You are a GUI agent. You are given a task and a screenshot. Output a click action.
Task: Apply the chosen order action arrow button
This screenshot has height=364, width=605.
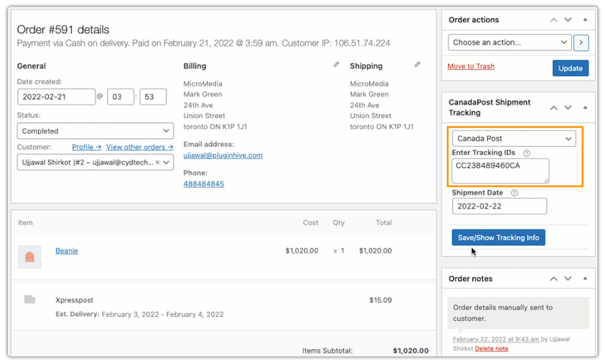coord(581,42)
